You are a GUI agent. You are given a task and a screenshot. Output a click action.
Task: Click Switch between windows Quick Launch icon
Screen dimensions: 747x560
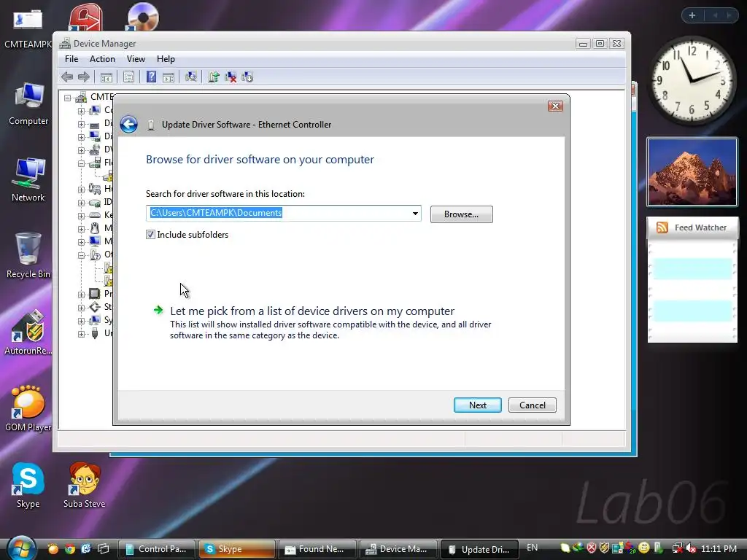pyautogui.click(x=103, y=549)
